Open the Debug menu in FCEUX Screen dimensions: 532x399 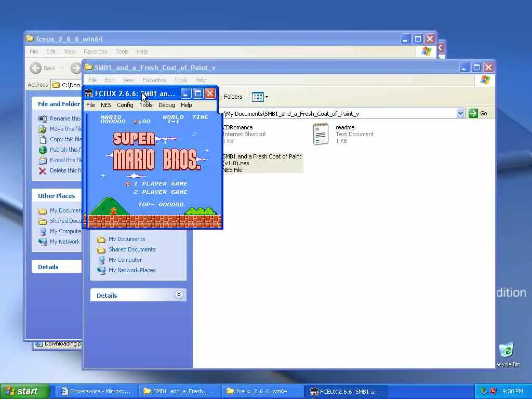point(167,105)
